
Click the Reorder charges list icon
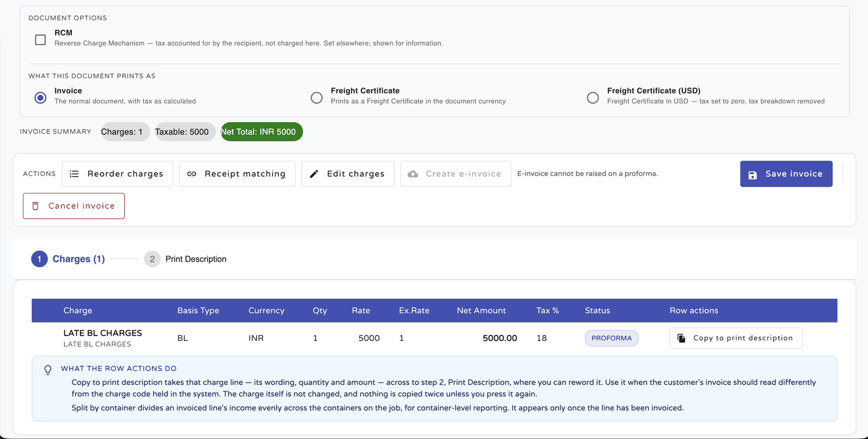click(x=74, y=174)
